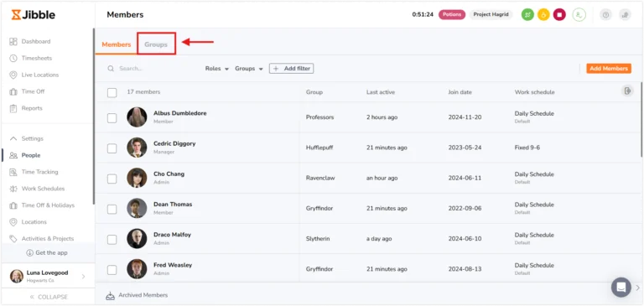Select Fred Weasley's checkbox
The image size is (644, 306).
click(112, 270)
